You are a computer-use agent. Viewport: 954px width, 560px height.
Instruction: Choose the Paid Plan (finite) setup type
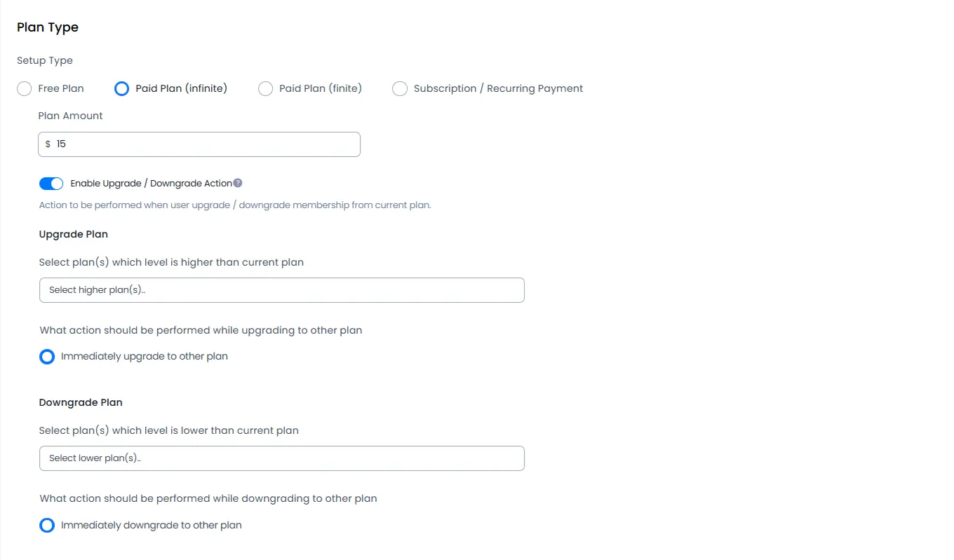[x=266, y=89]
